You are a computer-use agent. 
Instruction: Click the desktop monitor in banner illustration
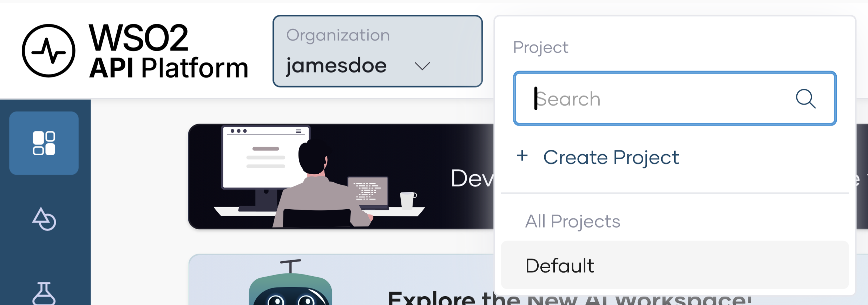coord(262,158)
